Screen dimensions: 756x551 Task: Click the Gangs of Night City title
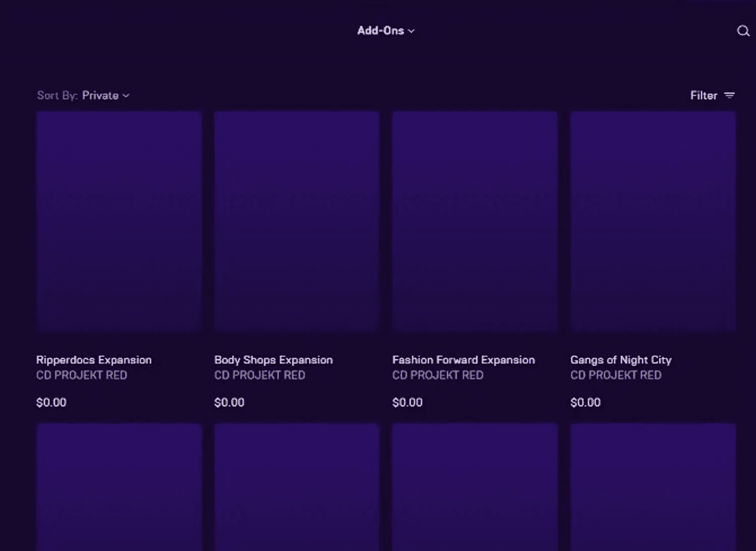point(620,360)
